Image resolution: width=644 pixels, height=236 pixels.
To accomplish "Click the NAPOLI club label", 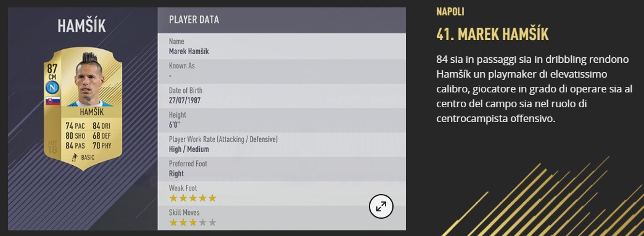I will click(x=450, y=12).
